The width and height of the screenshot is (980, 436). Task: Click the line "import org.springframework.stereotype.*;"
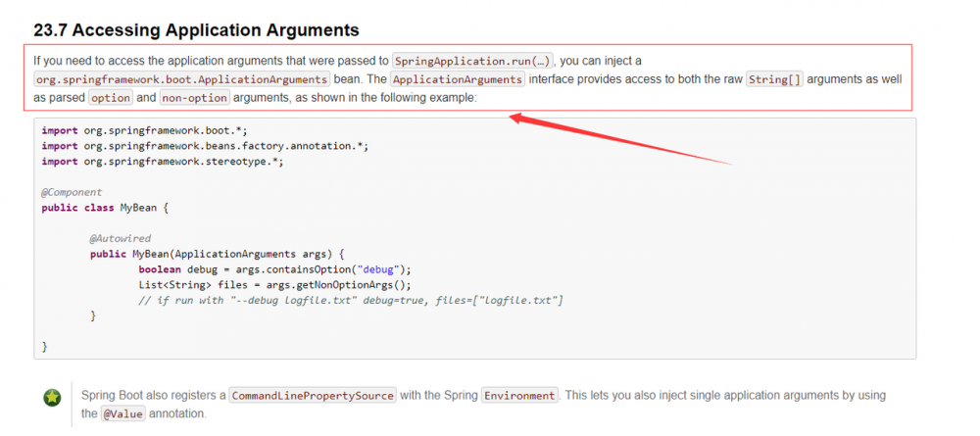pos(163,162)
